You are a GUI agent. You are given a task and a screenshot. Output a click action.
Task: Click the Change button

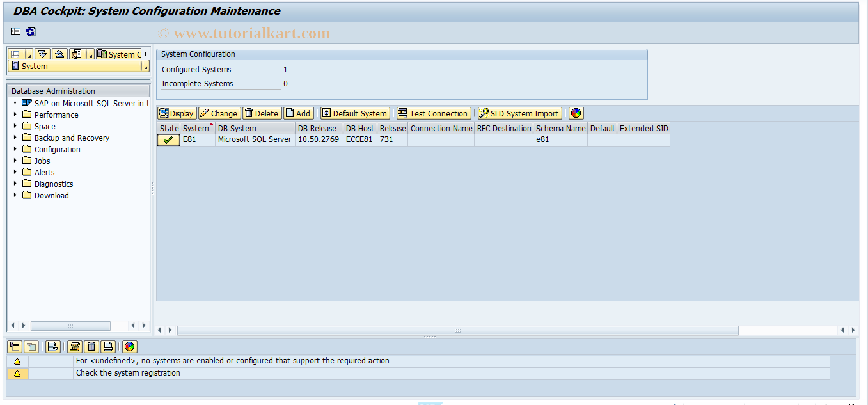[x=219, y=113]
